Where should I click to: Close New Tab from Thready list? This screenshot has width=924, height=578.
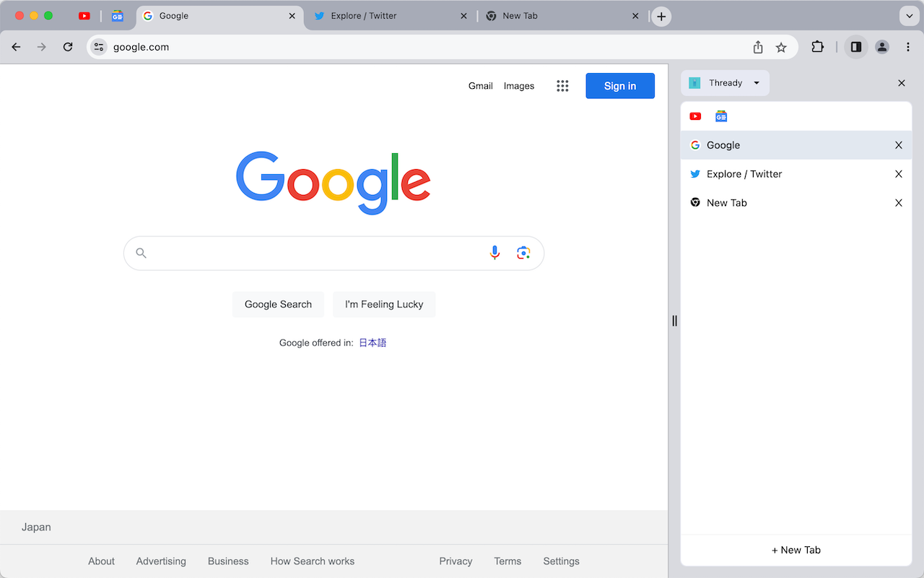tap(899, 203)
